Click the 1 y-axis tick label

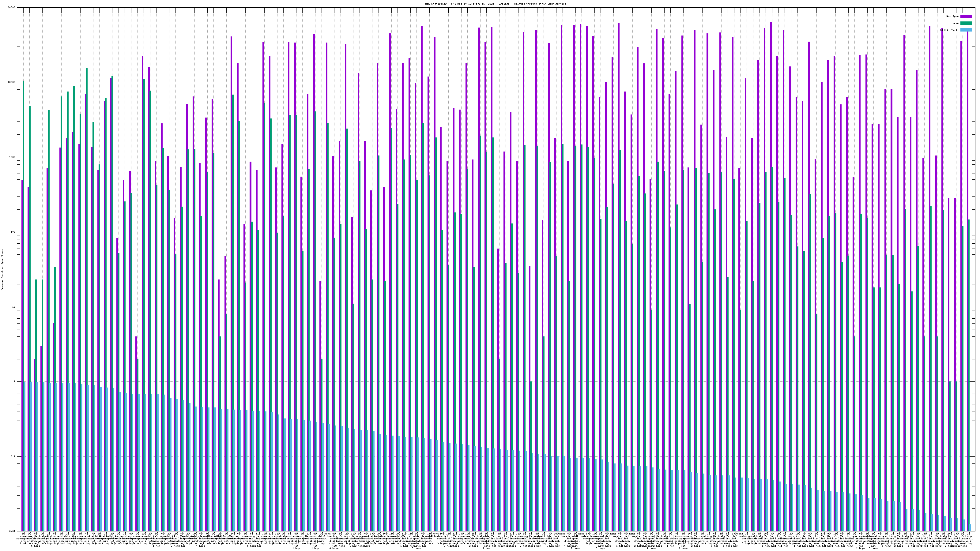point(15,382)
